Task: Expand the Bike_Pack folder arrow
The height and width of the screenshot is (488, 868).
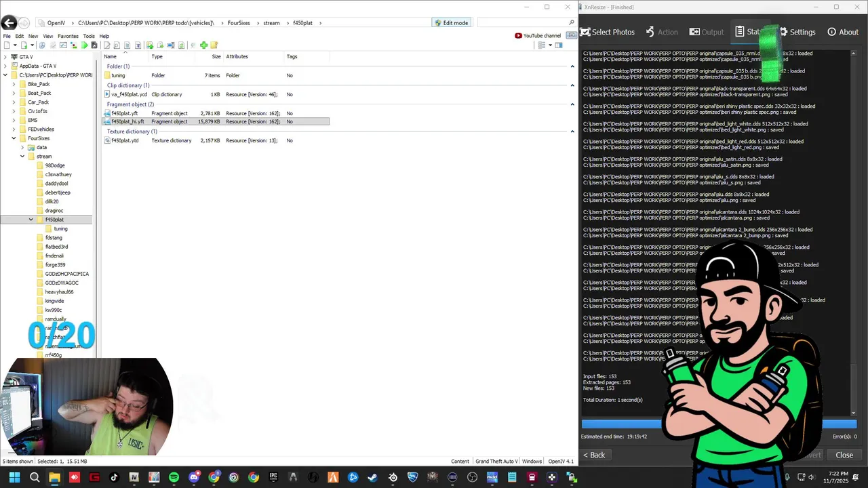Action: coord(14,84)
